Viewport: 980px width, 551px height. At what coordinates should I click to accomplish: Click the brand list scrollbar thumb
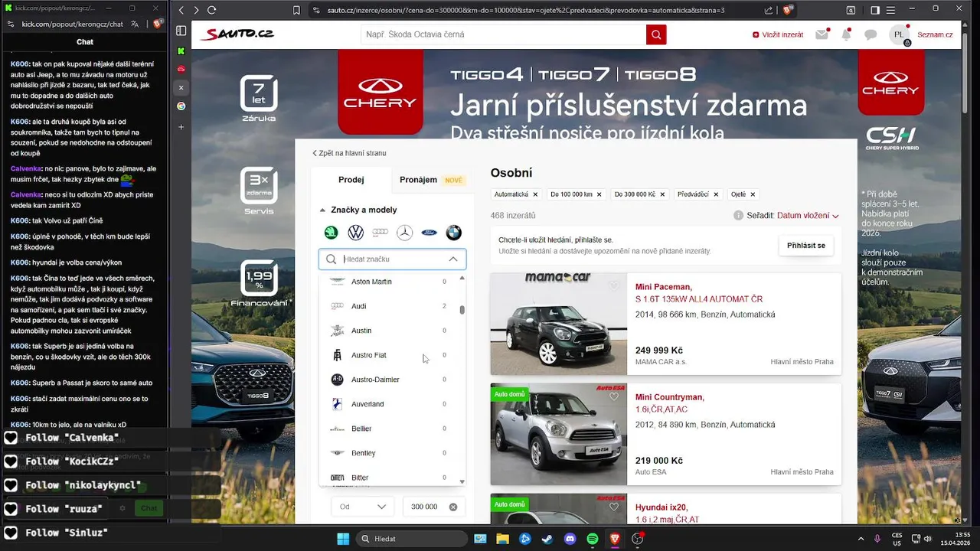(x=462, y=310)
